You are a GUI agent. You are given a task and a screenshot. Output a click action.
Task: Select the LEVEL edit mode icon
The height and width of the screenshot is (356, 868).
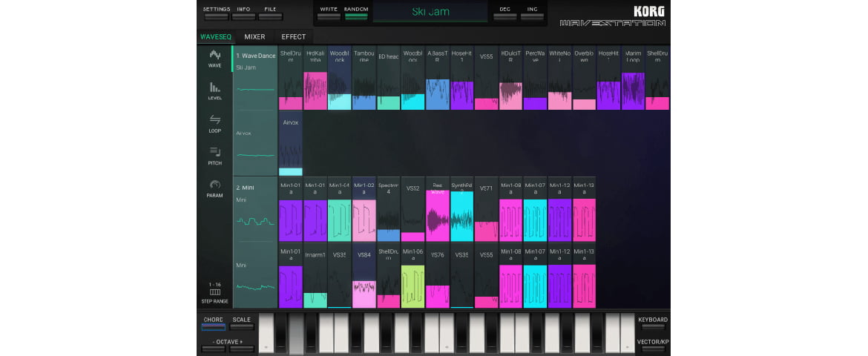pyautogui.click(x=215, y=91)
